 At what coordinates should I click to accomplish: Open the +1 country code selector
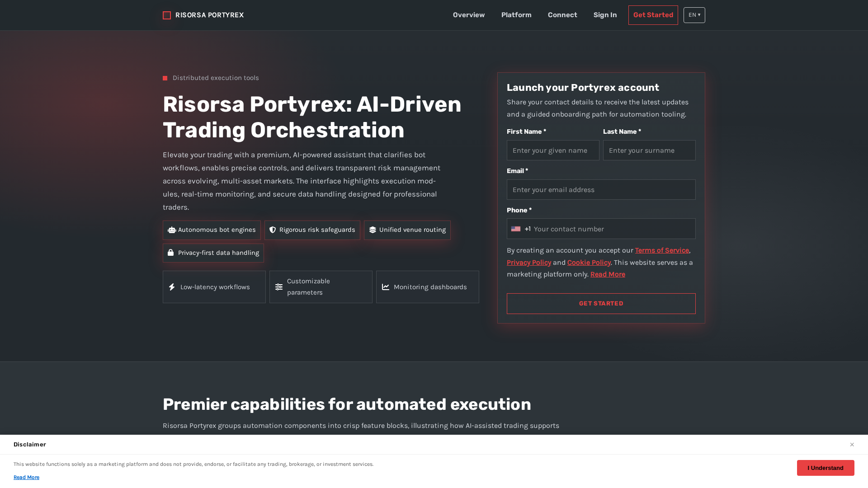(521, 229)
